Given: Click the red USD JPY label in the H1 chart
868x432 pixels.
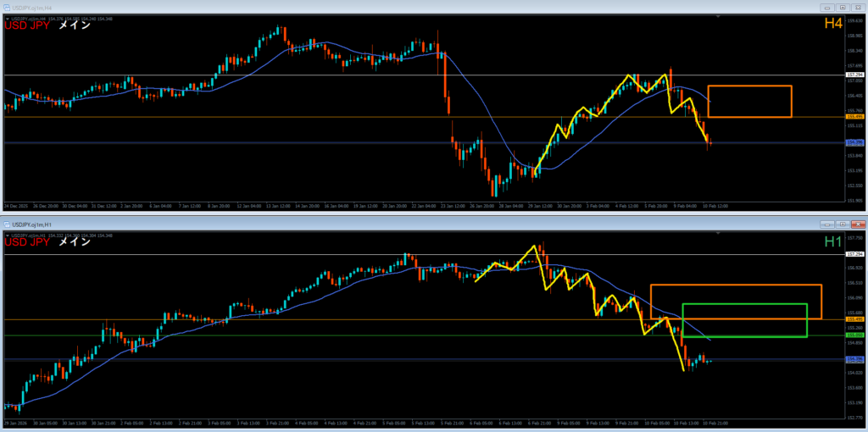Looking at the screenshot, I should tap(28, 241).
